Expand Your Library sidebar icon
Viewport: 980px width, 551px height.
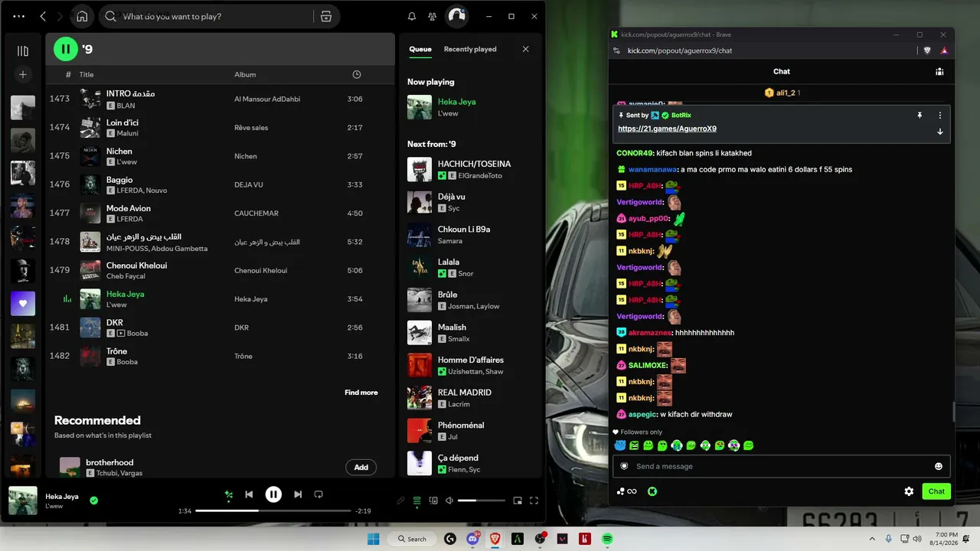(x=23, y=51)
